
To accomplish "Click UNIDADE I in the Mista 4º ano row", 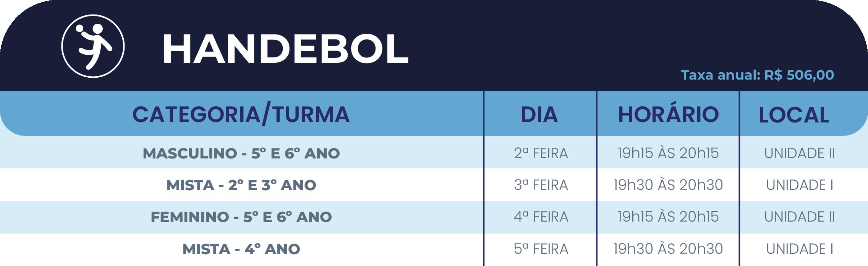I will [x=800, y=249].
